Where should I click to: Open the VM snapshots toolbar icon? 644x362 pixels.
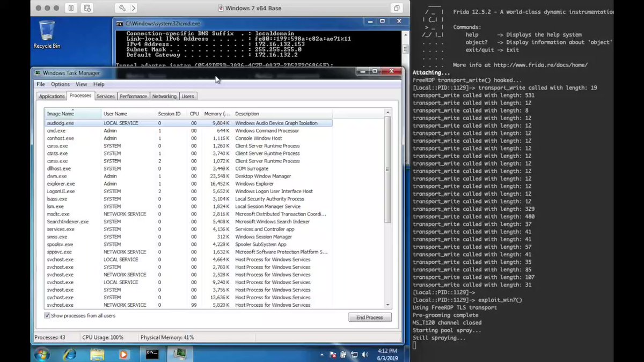click(88, 8)
